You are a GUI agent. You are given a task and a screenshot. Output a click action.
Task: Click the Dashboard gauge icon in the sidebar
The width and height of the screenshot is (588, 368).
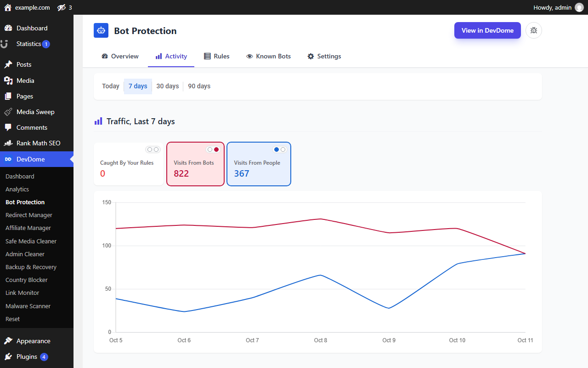(x=8, y=28)
